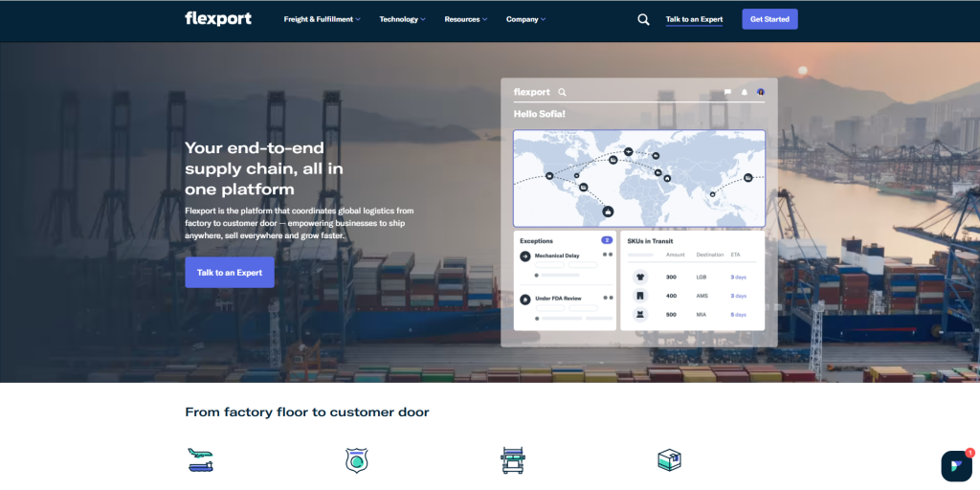980x490 pixels.
Task: Click the Talk to an Expert header link
Action: point(694,19)
